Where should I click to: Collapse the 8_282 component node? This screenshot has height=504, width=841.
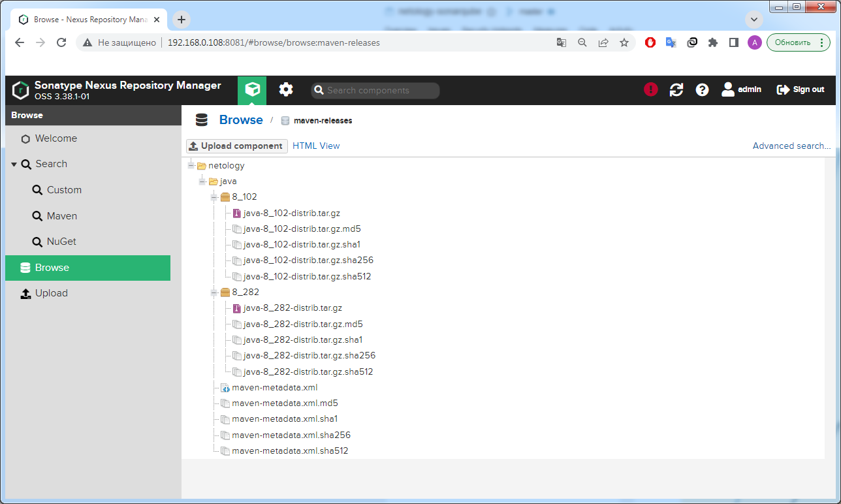tap(214, 292)
